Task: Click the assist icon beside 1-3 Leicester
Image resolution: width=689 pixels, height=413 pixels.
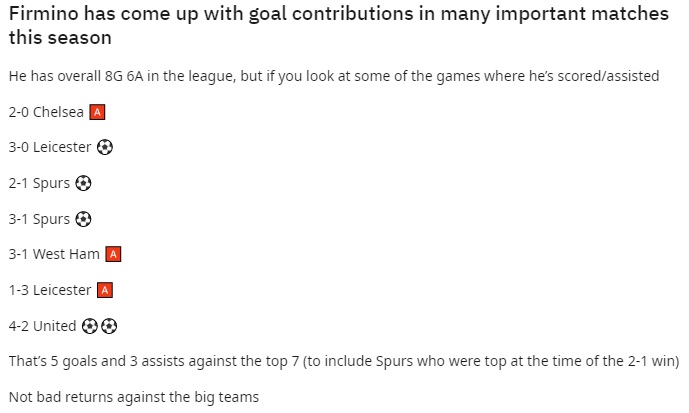Action: [105, 290]
